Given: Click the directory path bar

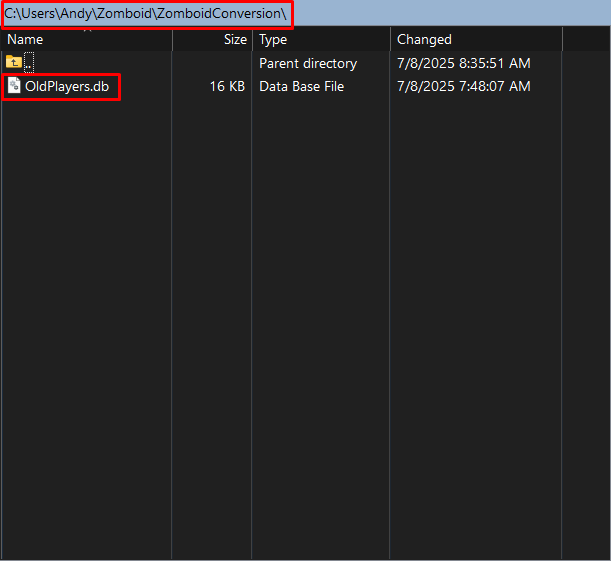Looking at the screenshot, I should point(147,14).
